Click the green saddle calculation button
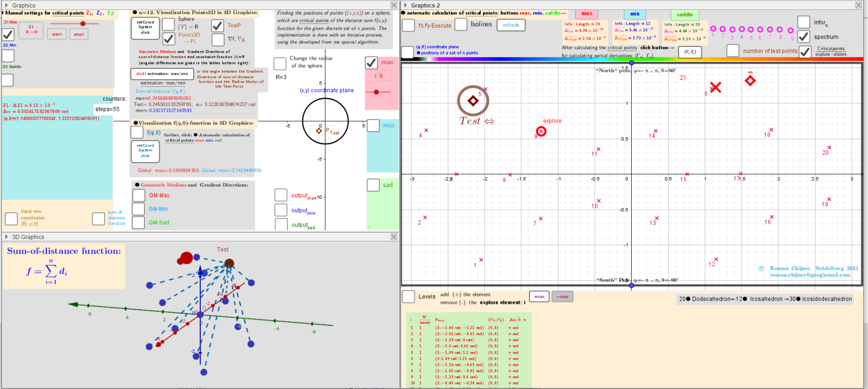The width and height of the screenshot is (868, 389). (684, 15)
